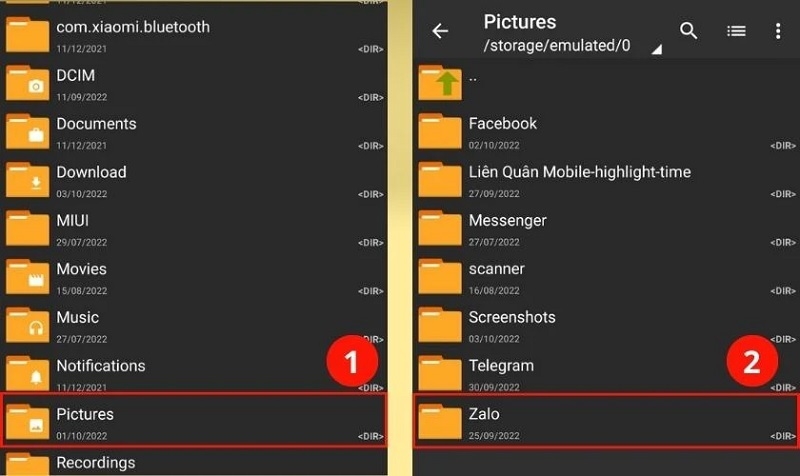The height and width of the screenshot is (476, 800).
Task: Open the com.xiaomi.bluetooth folder
Action: pos(133,27)
